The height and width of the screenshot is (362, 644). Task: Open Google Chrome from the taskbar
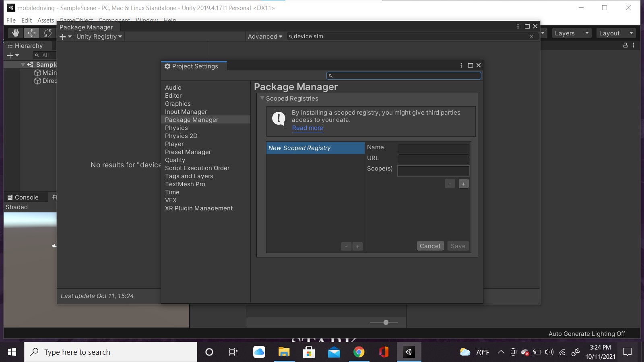click(x=359, y=352)
